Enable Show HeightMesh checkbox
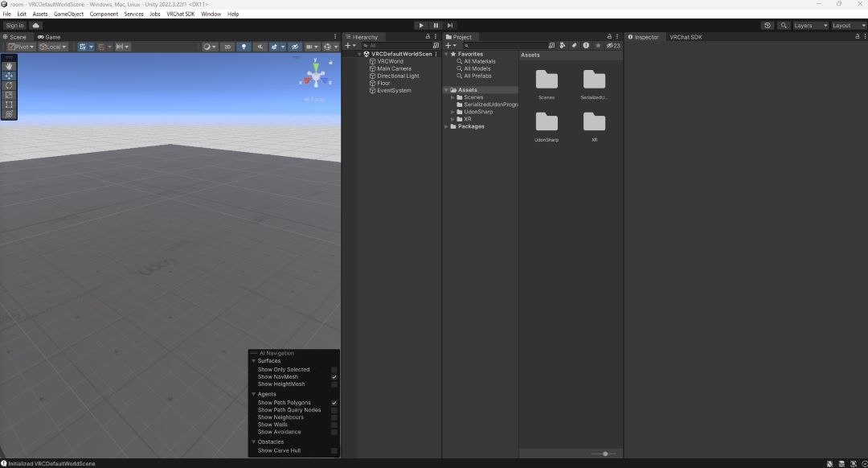The width and height of the screenshot is (868, 468). 334,384
